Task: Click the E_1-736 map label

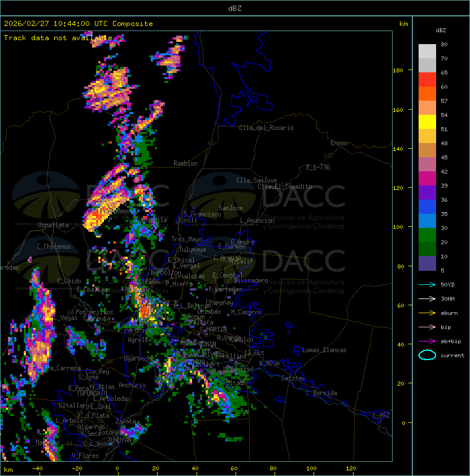Action: [x=318, y=167]
